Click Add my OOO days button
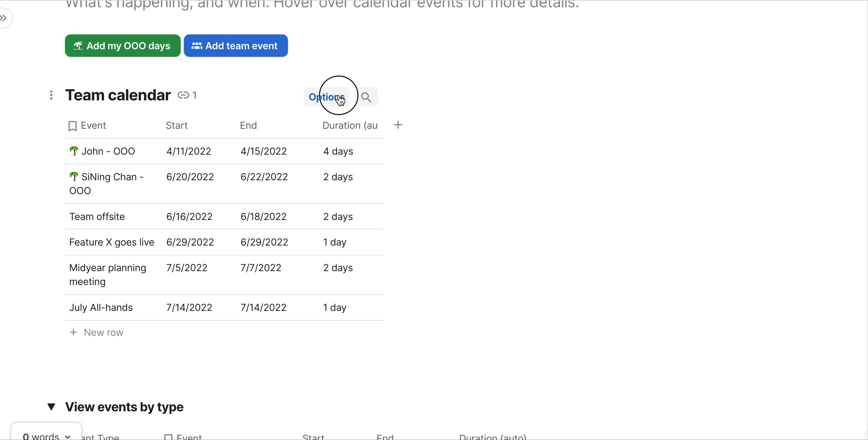 (x=123, y=45)
